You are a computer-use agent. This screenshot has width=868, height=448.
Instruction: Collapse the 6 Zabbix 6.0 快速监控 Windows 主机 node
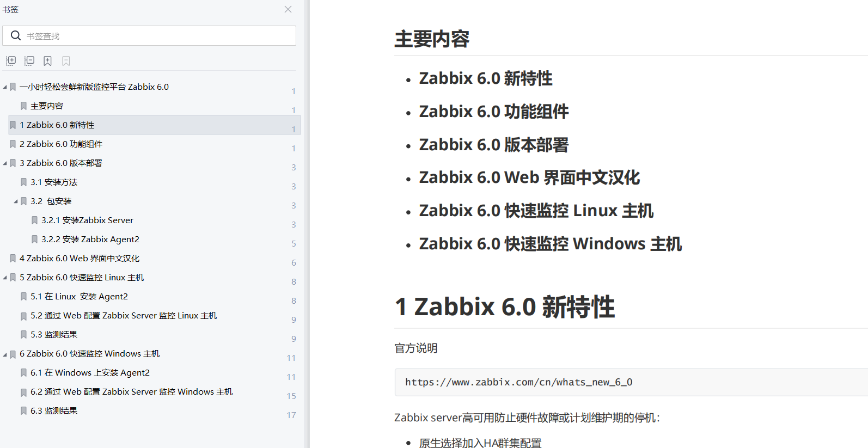pyautogui.click(x=5, y=354)
